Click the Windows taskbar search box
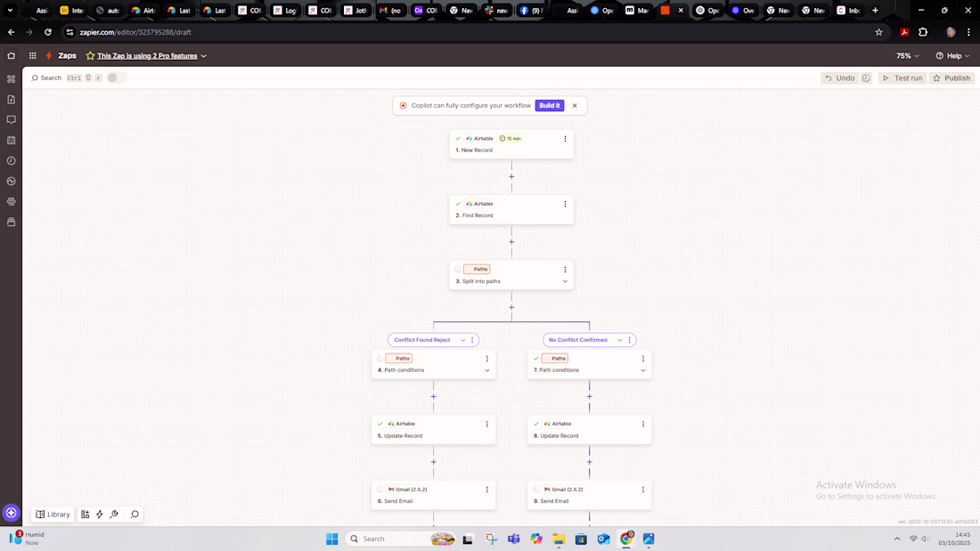Image resolution: width=980 pixels, height=551 pixels. (x=401, y=539)
